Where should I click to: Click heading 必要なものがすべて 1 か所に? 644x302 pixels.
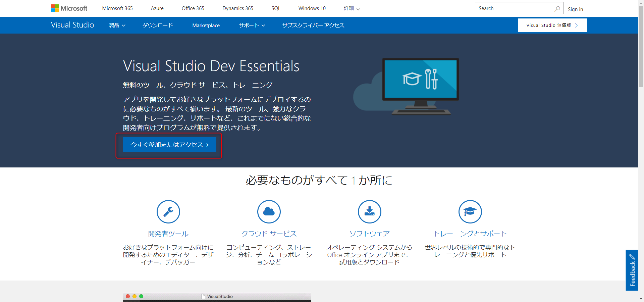[319, 180]
